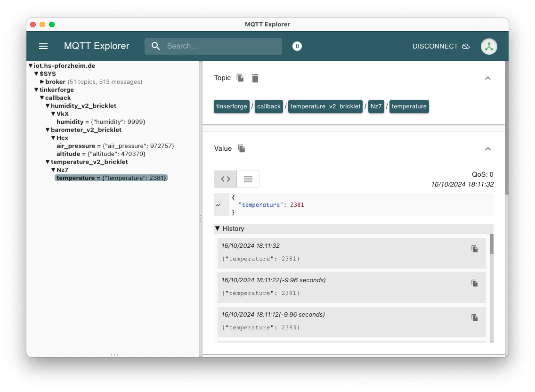
Task: Copy the 18:11:32 history entry payload
Action: pyautogui.click(x=474, y=249)
